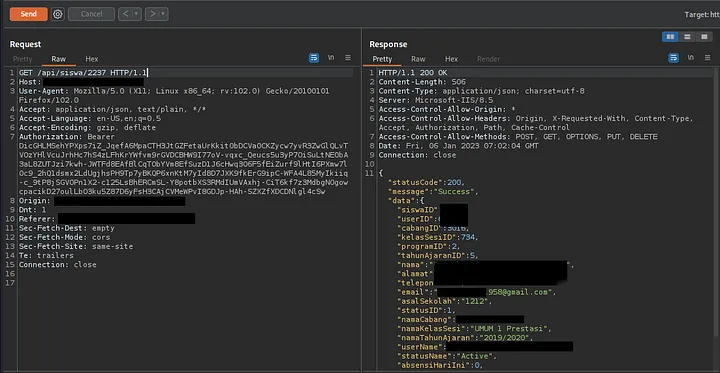The width and height of the screenshot is (720, 373).
Task: Click Access-Control-Allow-Origin: * header
Action: 447,109
